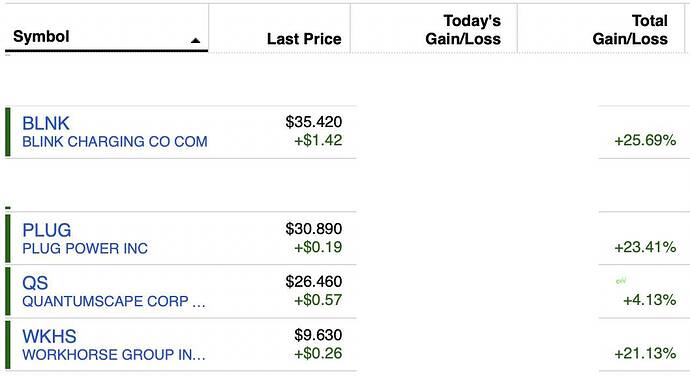690x378 pixels.
Task: Click the Symbol column sort arrow
Action: click(x=195, y=40)
